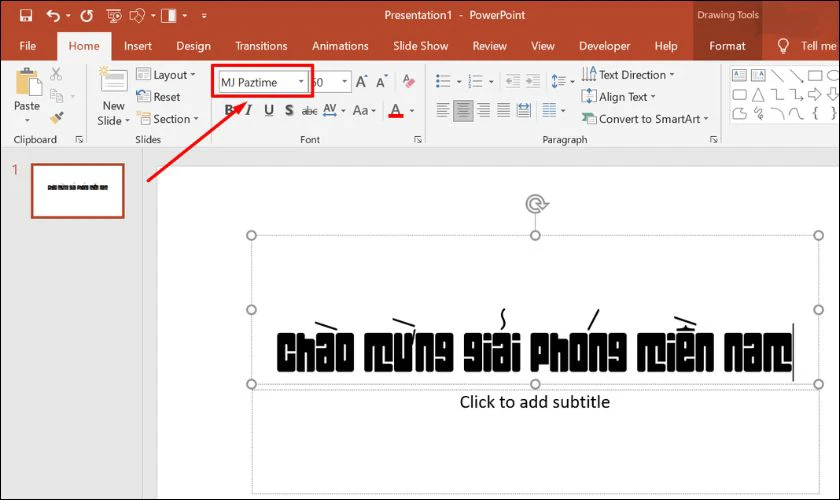Toggle Underline formatting
Image resolution: width=840 pixels, height=500 pixels.
coord(269,110)
